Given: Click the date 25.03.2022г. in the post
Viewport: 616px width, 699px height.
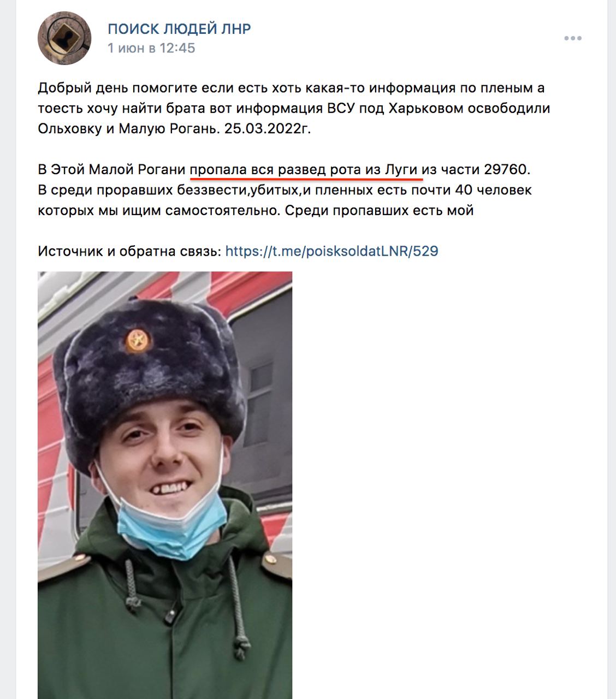Looking at the screenshot, I should [267, 129].
